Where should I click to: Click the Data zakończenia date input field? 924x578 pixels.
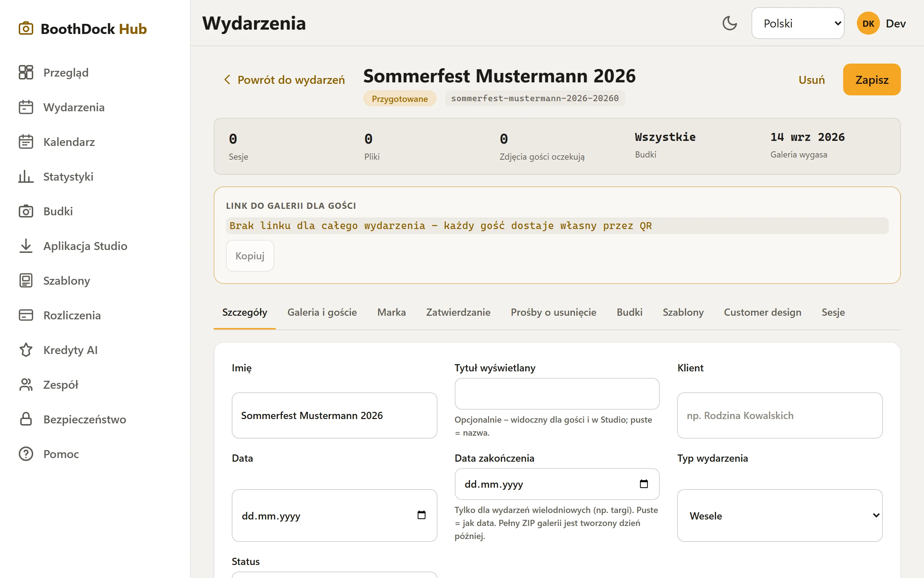[557, 484]
